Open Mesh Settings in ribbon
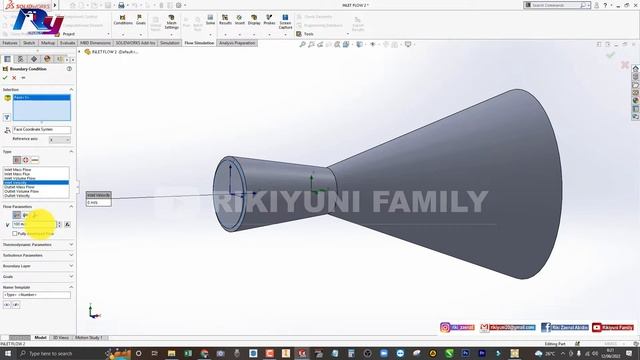Viewport: 640px width, 360px height. (171, 22)
